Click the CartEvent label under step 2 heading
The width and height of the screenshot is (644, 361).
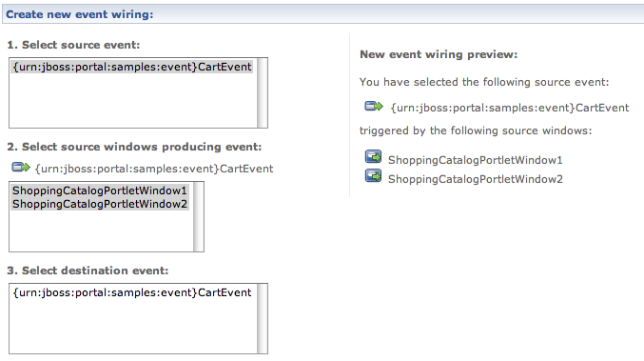(154, 169)
